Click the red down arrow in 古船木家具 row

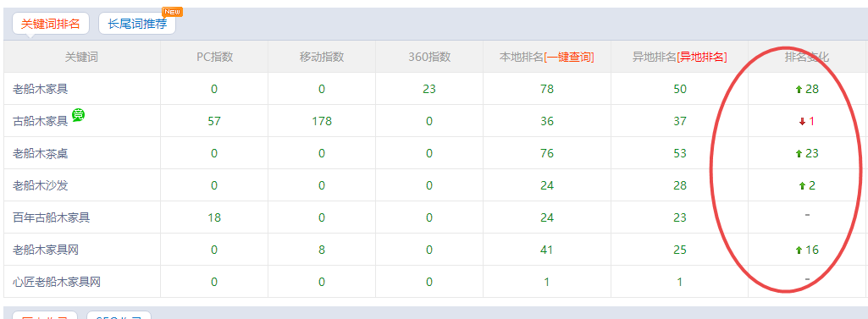[x=802, y=122]
